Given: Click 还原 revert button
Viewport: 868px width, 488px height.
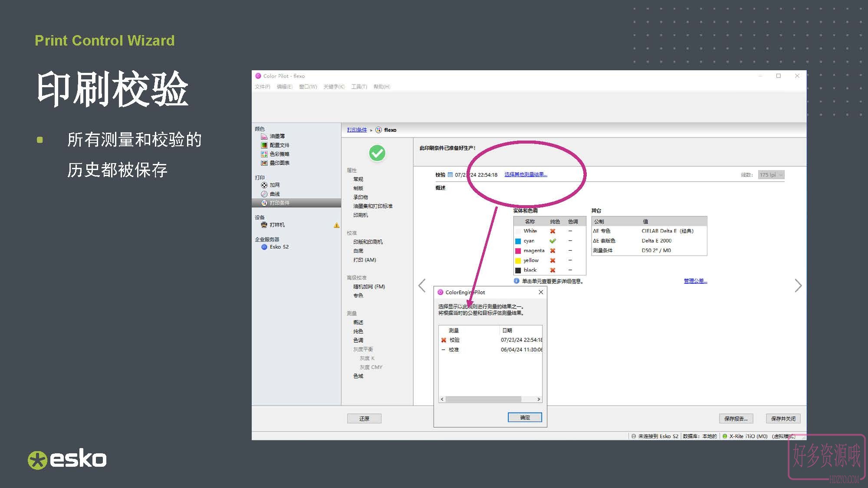Looking at the screenshot, I should pos(364,419).
